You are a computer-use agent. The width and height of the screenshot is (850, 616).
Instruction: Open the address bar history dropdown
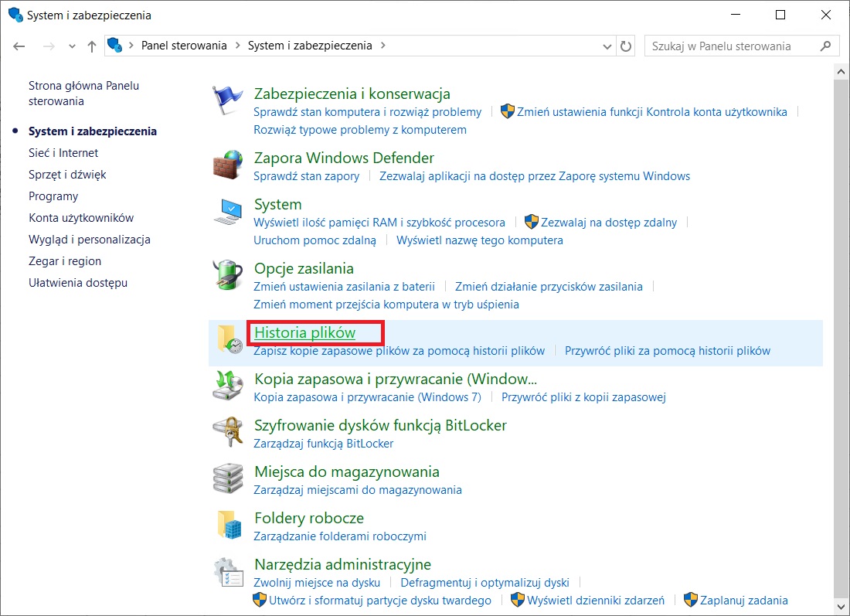(x=608, y=46)
